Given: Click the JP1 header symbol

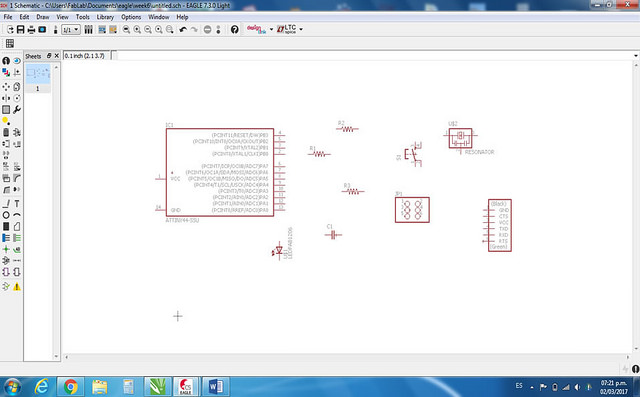Looking at the screenshot, I should coord(412,210).
